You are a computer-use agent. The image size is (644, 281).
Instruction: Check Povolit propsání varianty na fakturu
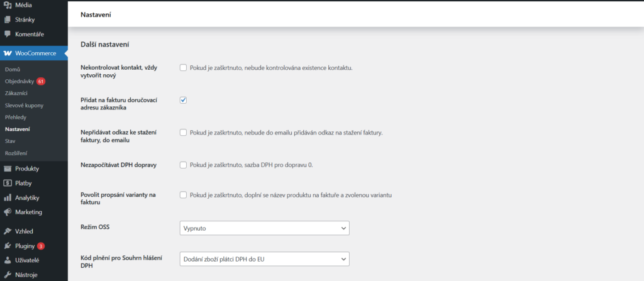(x=183, y=195)
